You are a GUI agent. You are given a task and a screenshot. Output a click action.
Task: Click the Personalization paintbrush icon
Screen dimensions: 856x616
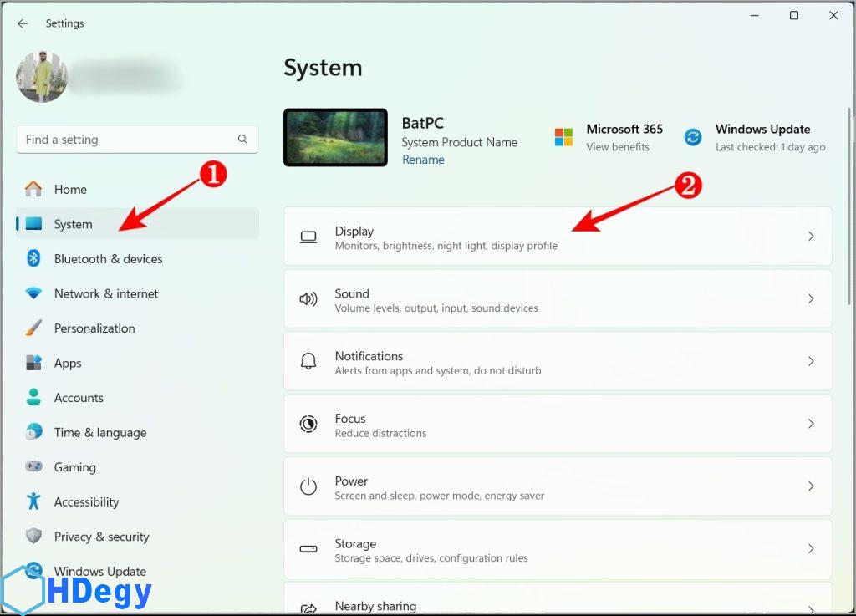tap(33, 328)
